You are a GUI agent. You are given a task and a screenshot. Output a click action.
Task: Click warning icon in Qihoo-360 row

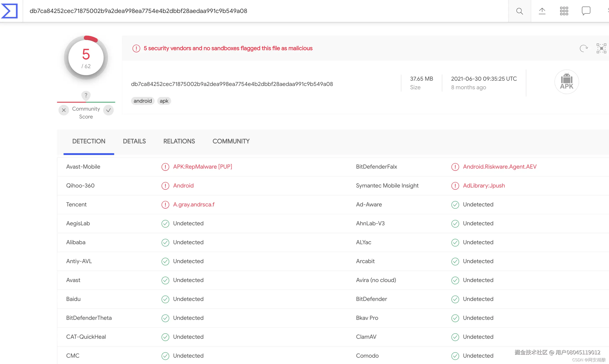point(165,186)
